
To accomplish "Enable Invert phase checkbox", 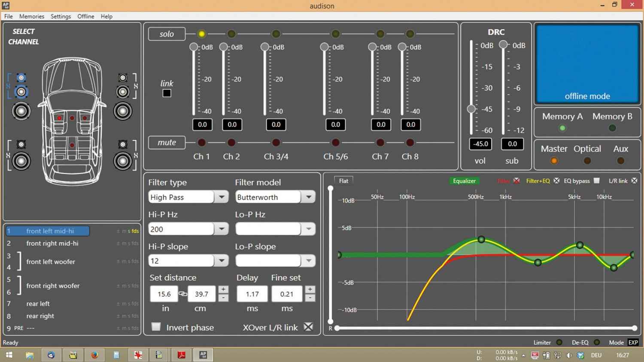I will pyautogui.click(x=156, y=327).
